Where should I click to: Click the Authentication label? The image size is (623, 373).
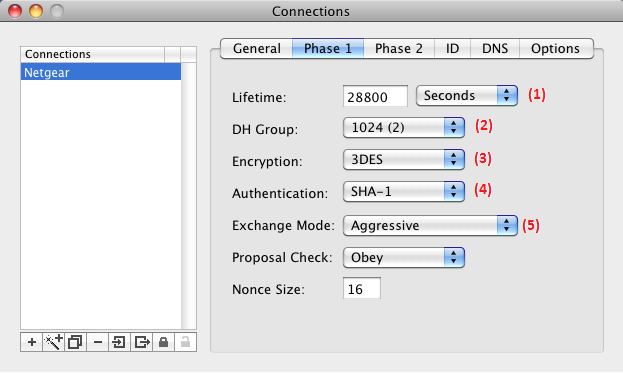(x=280, y=193)
